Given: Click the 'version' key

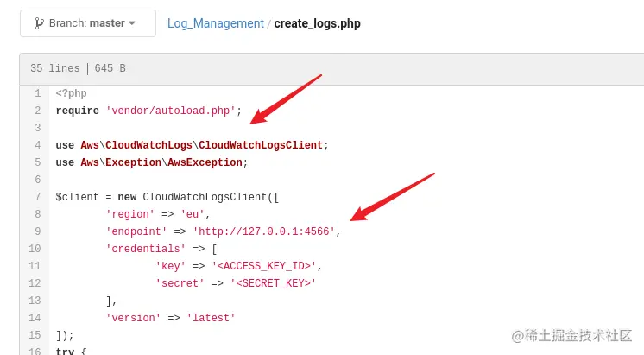Looking at the screenshot, I should 134,318.
